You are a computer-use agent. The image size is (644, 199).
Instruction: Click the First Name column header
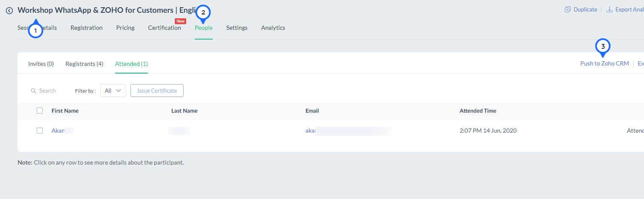click(65, 111)
